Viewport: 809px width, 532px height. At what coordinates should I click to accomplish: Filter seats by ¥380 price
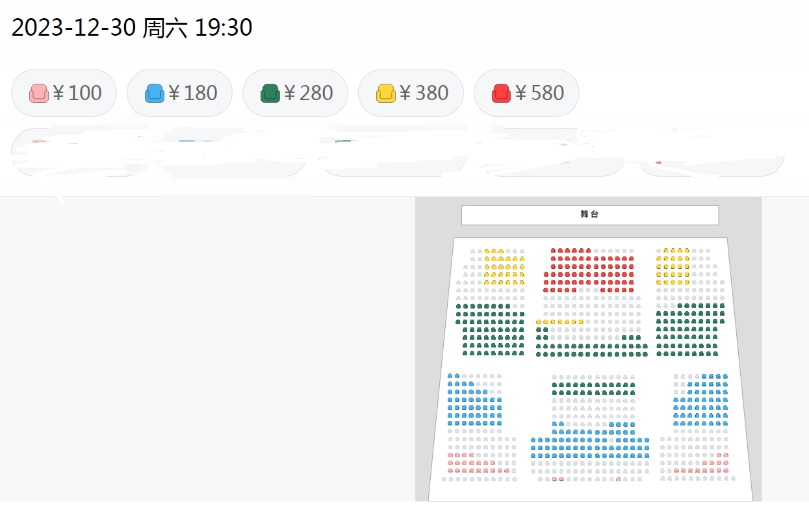411,93
